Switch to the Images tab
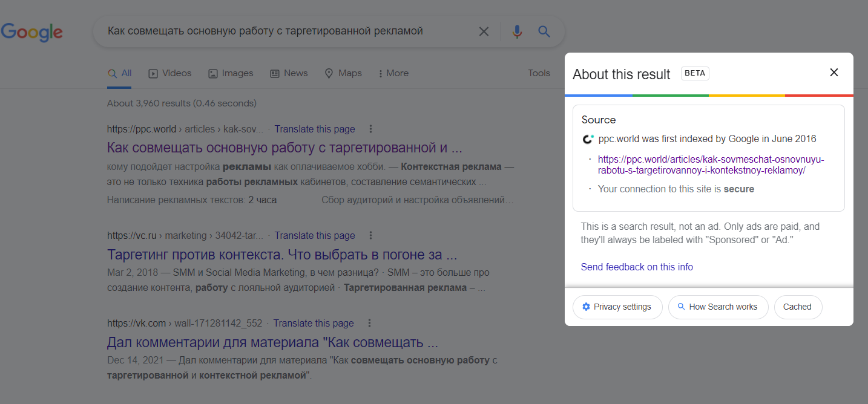This screenshot has height=404, width=868. [x=231, y=73]
